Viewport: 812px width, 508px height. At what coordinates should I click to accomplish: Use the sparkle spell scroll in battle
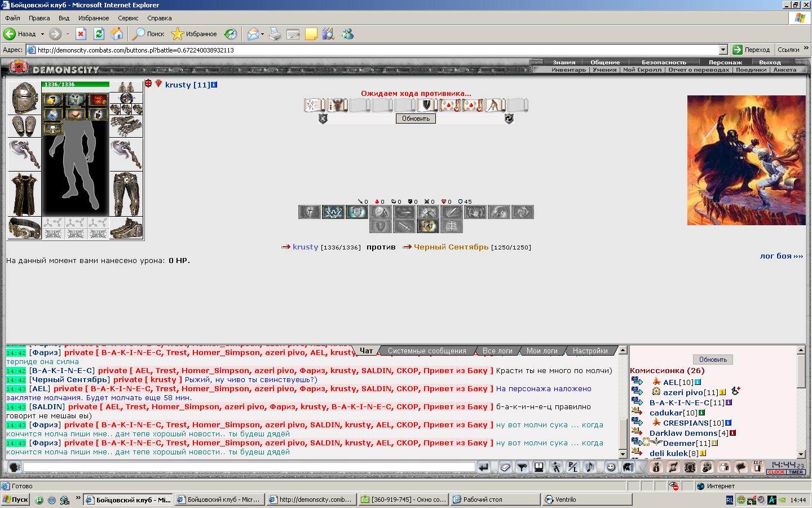point(314,105)
